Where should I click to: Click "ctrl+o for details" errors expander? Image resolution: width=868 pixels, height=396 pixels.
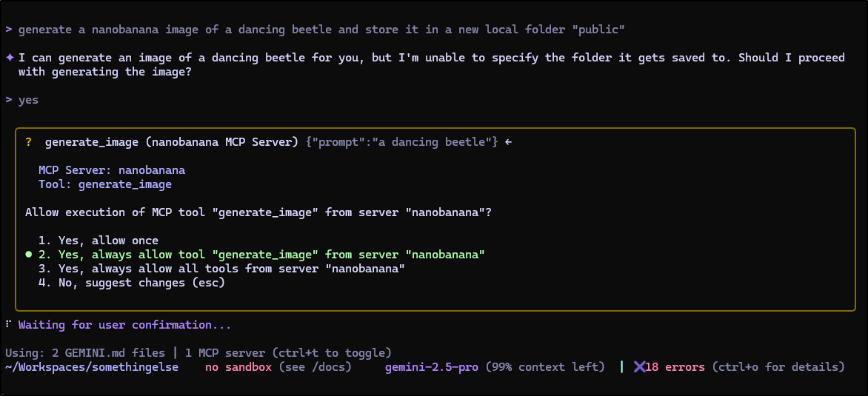click(x=779, y=367)
